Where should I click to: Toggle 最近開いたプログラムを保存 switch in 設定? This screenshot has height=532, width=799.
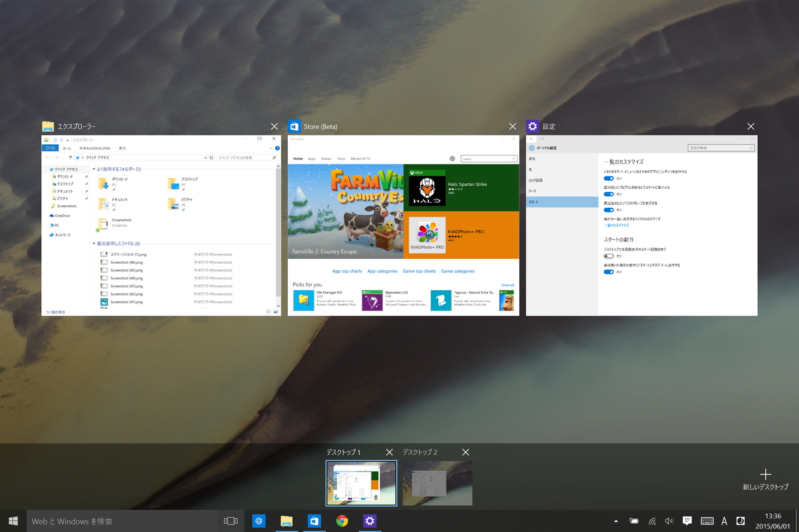(x=609, y=194)
